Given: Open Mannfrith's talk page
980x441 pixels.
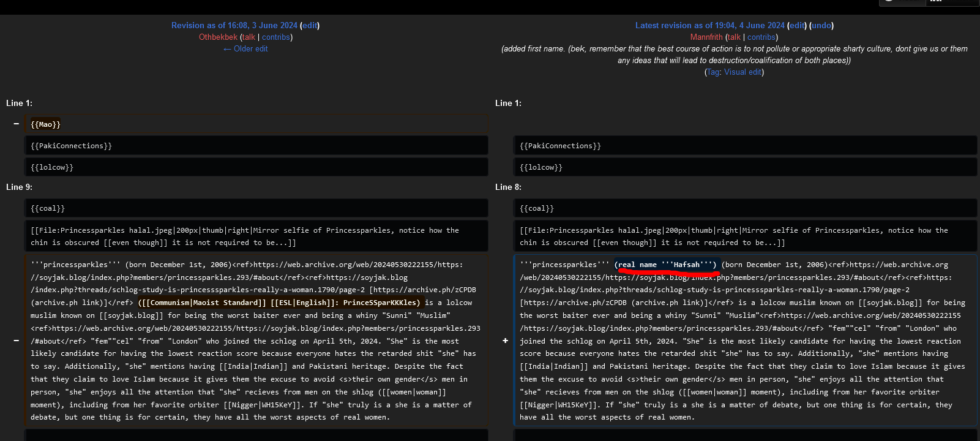Looking at the screenshot, I should 734,37.
